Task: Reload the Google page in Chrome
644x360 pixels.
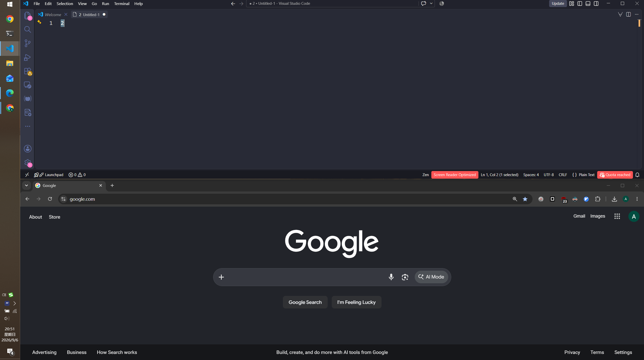Action: [50, 199]
